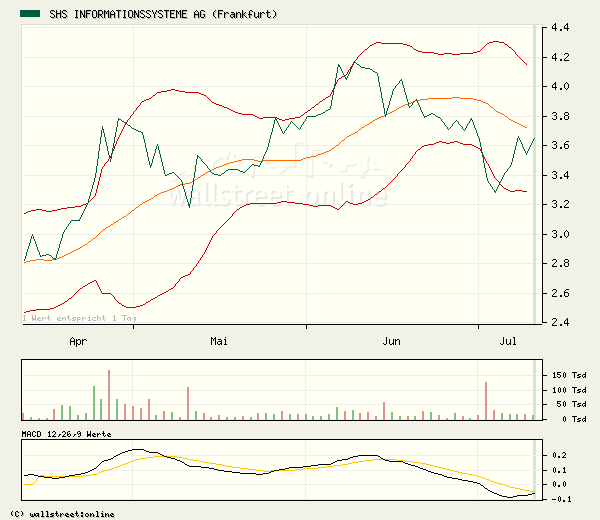Click the 4.0 price axis label
Viewport: 600px width, 520px height.
click(x=560, y=86)
